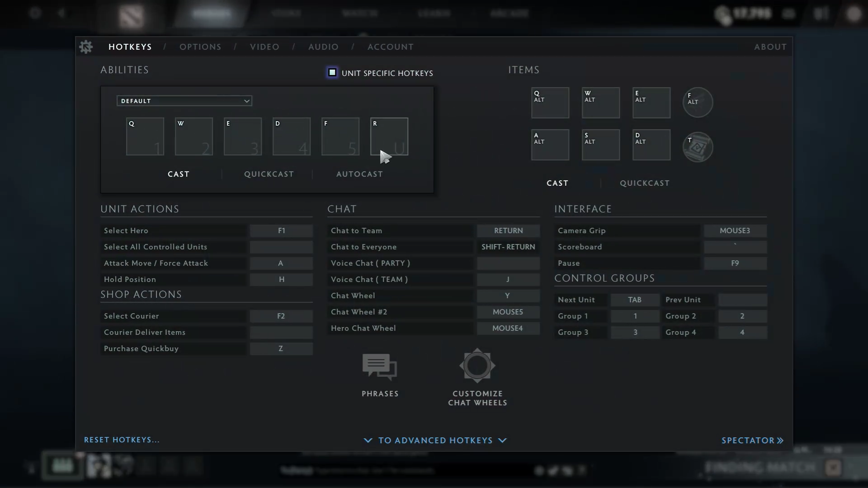Set items to Quickcast mode
Image resolution: width=868 pixels, height=488 pixels.
click(x=644, y=183)
